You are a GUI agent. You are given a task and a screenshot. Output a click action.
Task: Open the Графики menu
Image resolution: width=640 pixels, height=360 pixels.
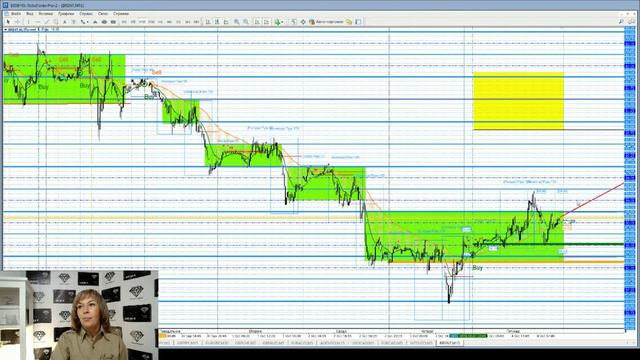(x=66, y=13)
